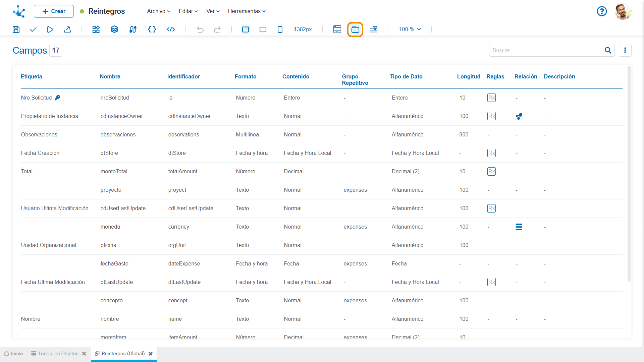Click the Rx icon in Fecha Creación row

click(491, 153)
